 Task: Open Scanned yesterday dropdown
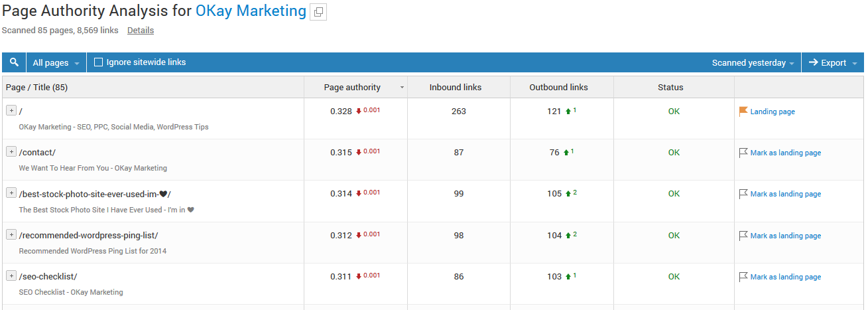click(753, 62)
